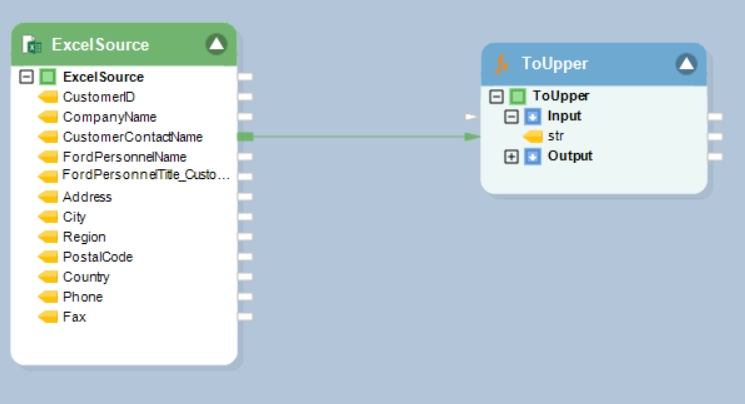Click the green layout icon beside ExcelSource root
Viewport: 745px width, 404px height.
coord(48,77)
